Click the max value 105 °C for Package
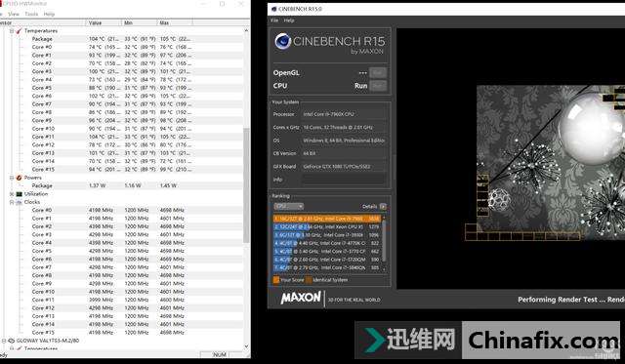This screenshot has height=364, width=625. coord(176,39)
